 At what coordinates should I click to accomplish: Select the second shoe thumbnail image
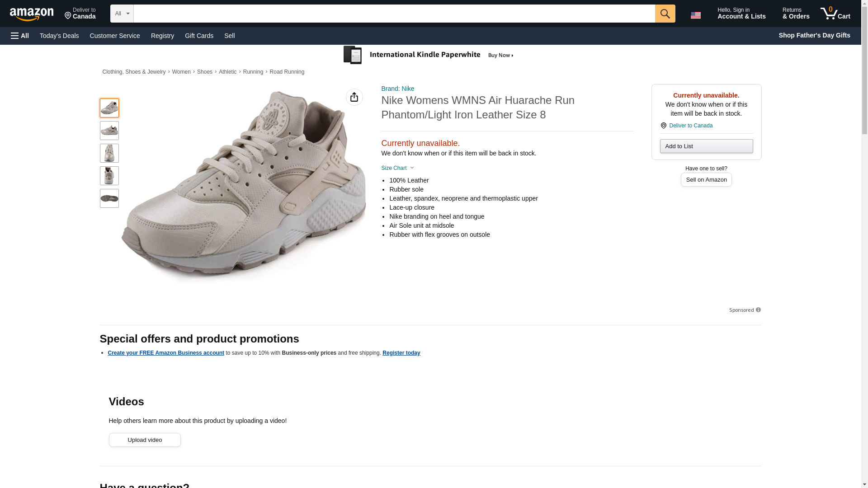pos(109,131)
